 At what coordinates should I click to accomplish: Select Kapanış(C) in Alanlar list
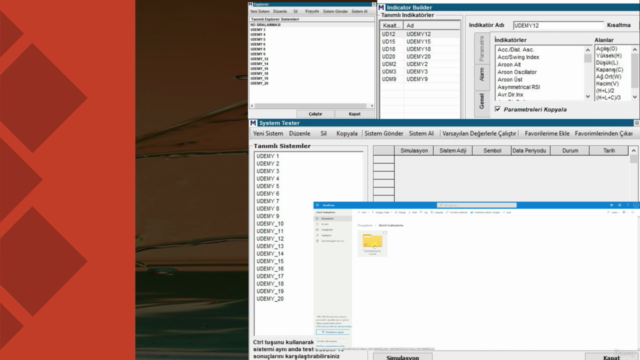[609, 70]
